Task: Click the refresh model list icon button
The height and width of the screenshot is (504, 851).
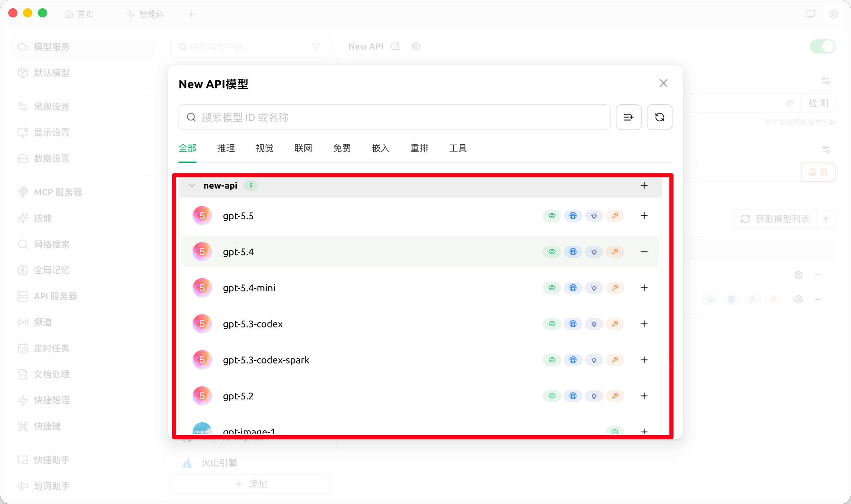Action: [x=659, y=117]
